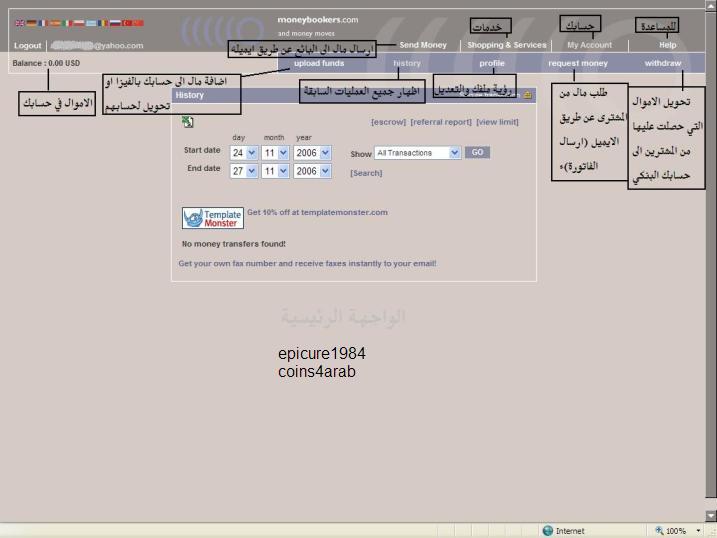
Task: Switch to the upload funds tab
Action: click(318, 63)
